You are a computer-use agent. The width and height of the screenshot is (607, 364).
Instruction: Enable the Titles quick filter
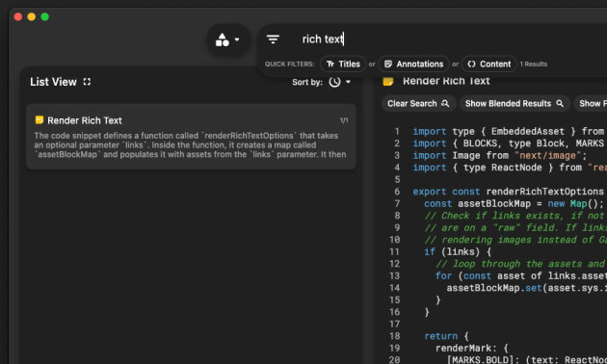click(x=343, y=65)
